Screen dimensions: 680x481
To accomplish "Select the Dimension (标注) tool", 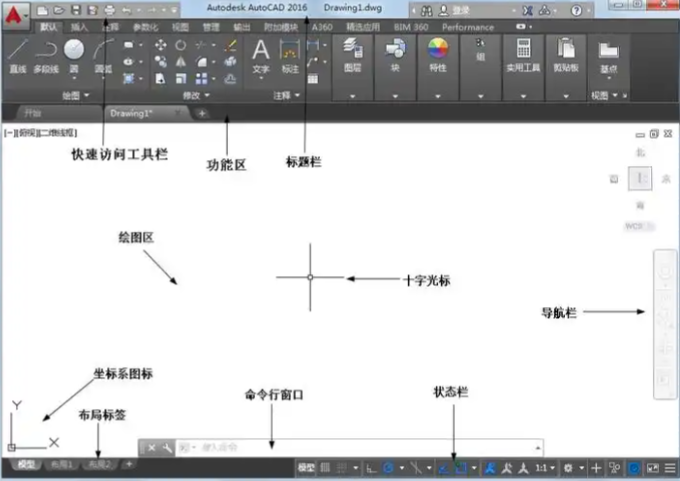I will pos(290,56).
